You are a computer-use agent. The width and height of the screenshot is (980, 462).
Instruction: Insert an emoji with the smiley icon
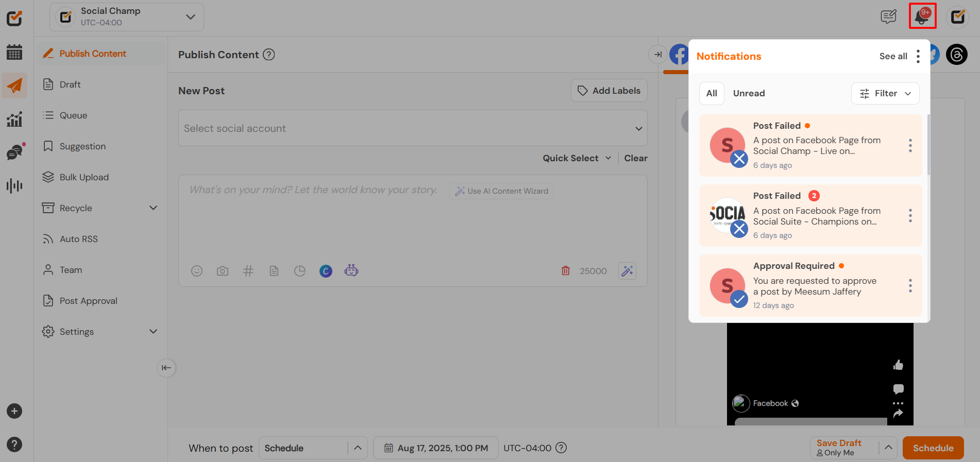pos(197,271)
